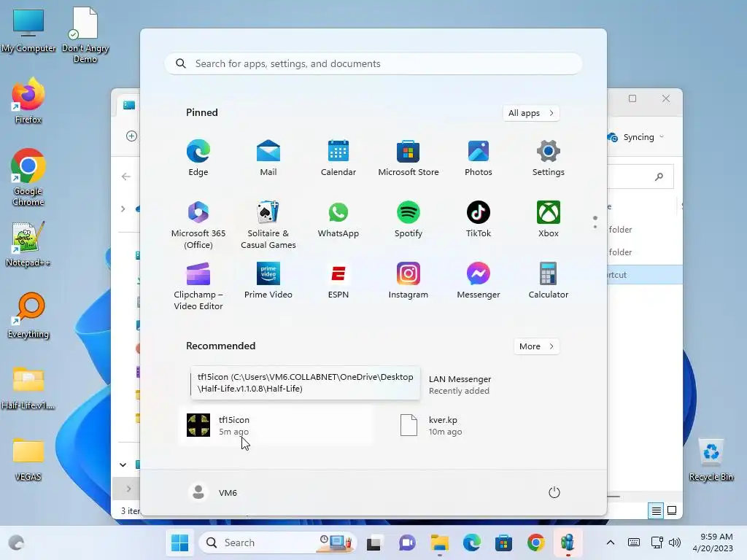
Task: Open the weather widget on taskbar
Action: click(x=16, y=542)
